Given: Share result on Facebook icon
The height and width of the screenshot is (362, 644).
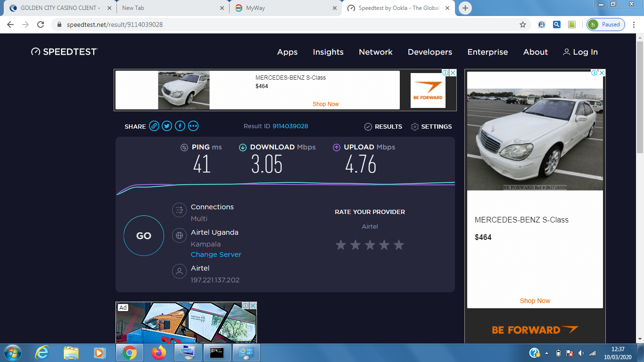Looking at the screenshot, I should coord(180,126).
